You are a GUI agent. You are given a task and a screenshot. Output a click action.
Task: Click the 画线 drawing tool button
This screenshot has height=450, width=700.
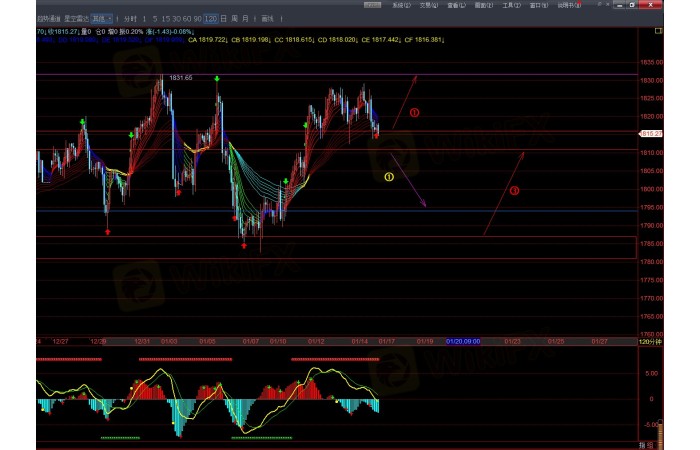tap(266, 19)
